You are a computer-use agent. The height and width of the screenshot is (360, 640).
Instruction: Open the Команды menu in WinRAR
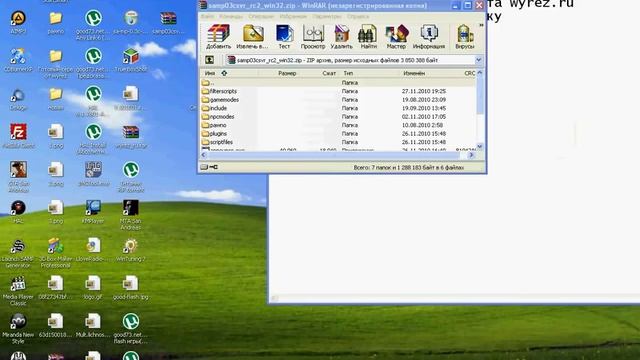click(231, 16)
